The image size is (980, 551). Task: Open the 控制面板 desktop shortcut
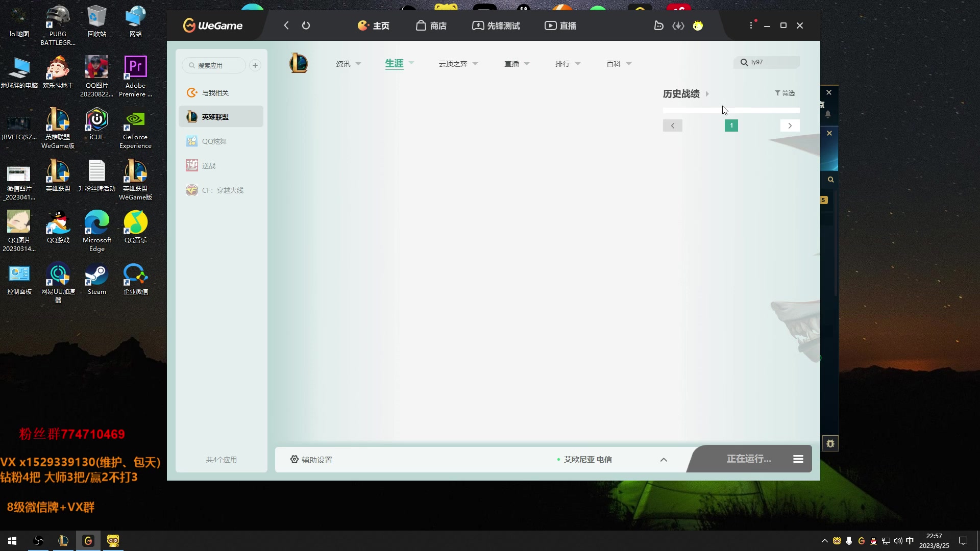point(19,280)
